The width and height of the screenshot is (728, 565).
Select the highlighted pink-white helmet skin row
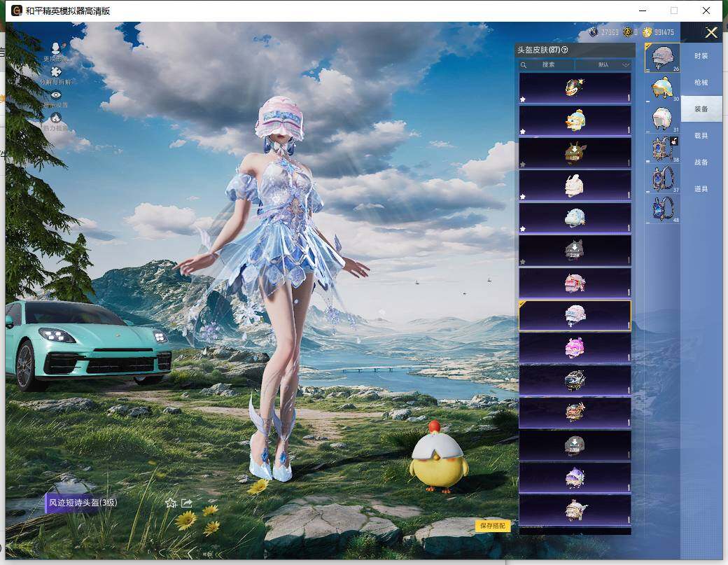[575, 315]
